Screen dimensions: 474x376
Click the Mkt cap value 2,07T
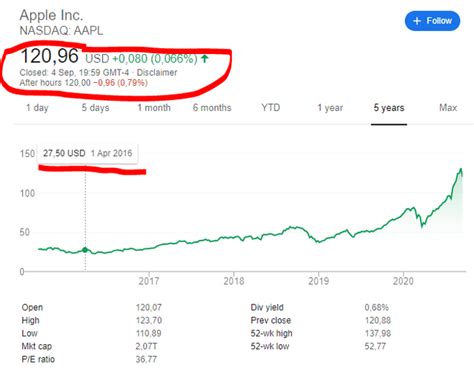point(146,346)
